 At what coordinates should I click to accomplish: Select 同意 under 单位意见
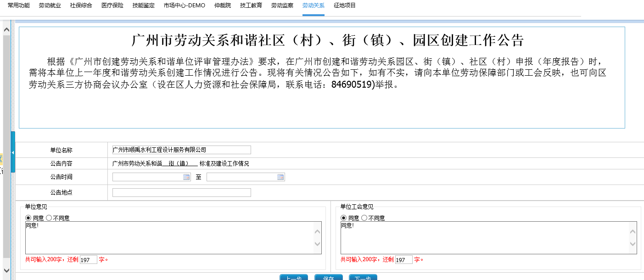click(28, 218)
